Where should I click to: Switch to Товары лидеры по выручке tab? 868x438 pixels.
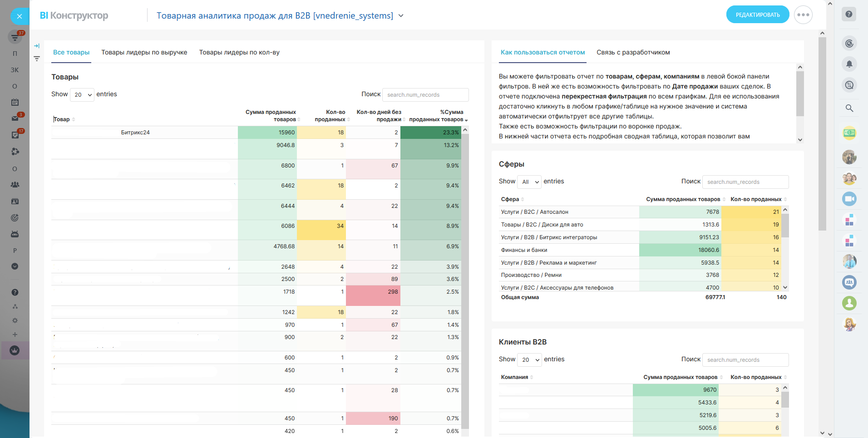tap(144, 53)
